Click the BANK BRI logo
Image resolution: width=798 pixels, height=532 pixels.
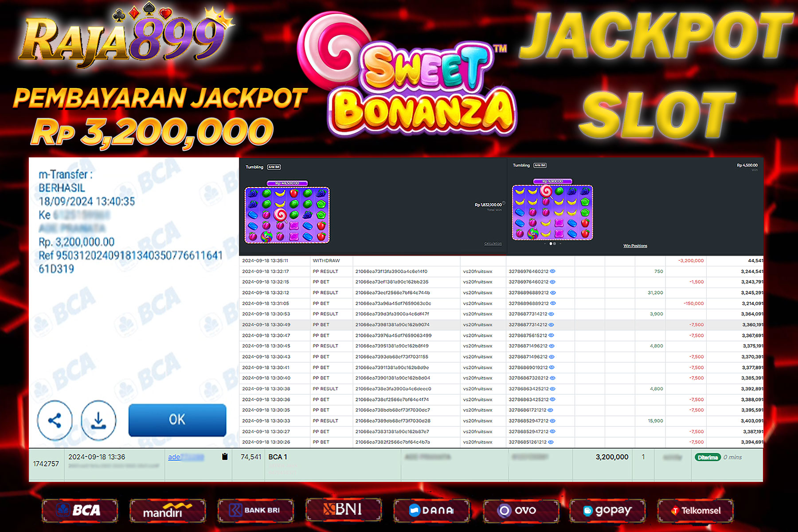[x=255, y=510]
